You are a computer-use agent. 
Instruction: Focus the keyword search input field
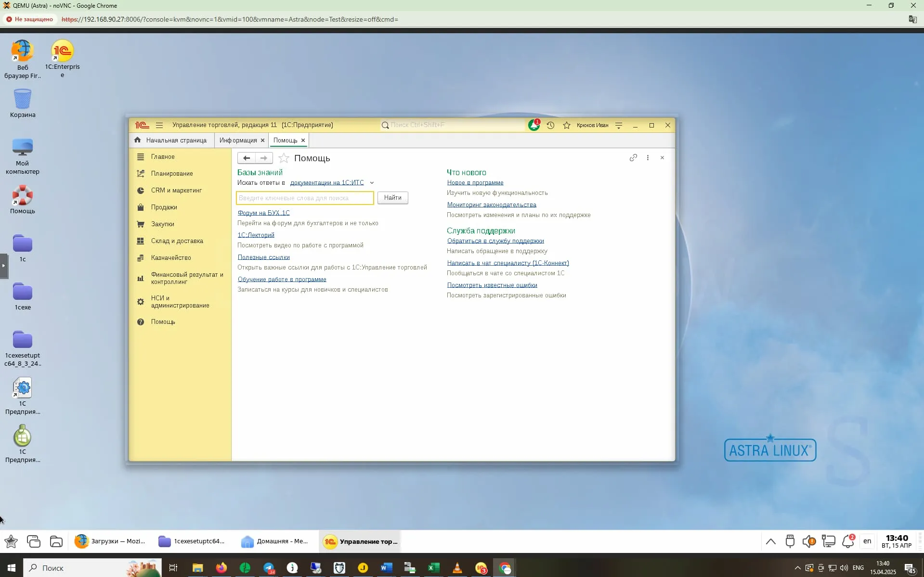point(305,198)
